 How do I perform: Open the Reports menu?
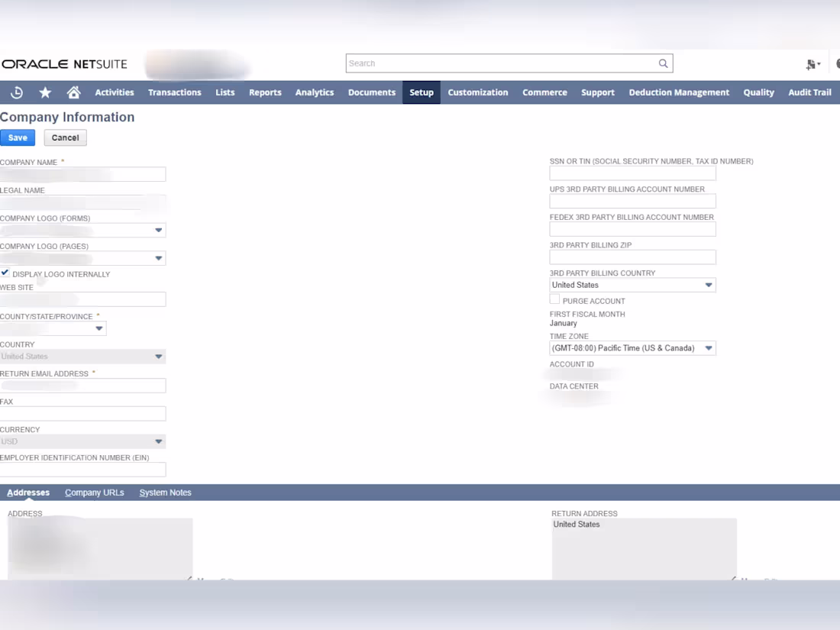pyautogui.click(x=265, y=92)
